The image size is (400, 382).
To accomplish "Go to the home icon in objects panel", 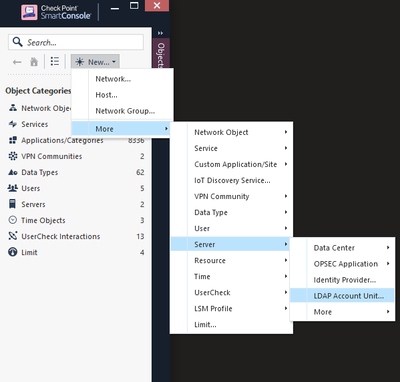I will pyautogui.click(x=34, y=62).
